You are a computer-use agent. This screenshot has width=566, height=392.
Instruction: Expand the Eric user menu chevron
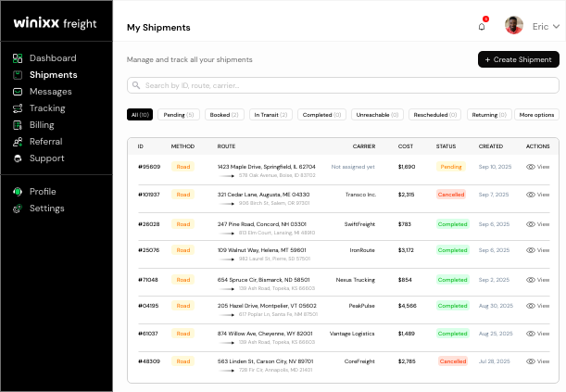pos(556,27)
